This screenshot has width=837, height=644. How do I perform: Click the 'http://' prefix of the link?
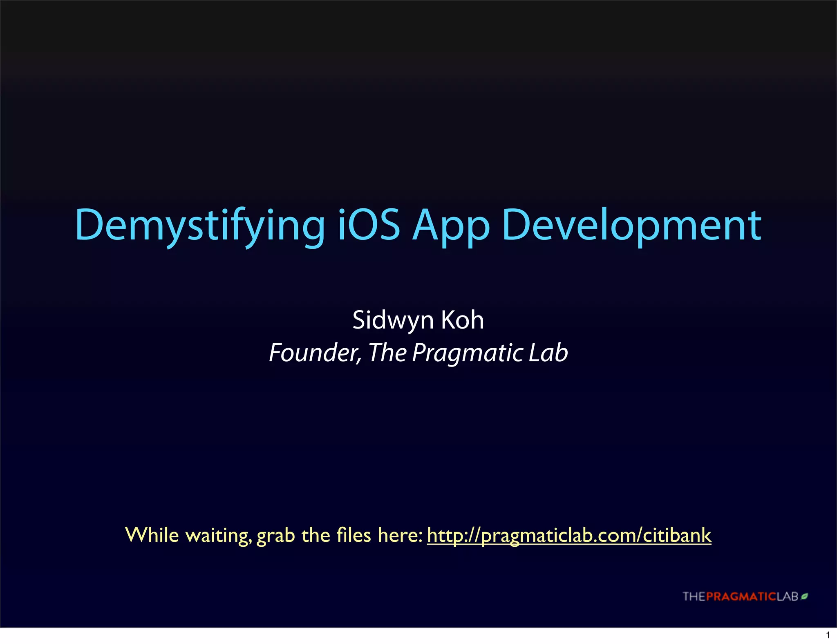pyautogui.click(x=453, y=535)
